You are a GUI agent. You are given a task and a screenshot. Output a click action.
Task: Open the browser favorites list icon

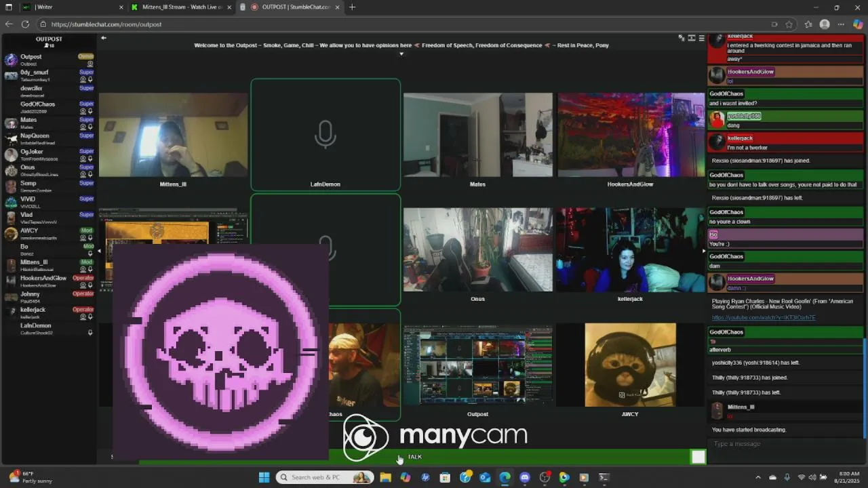[x=808, y=24]
